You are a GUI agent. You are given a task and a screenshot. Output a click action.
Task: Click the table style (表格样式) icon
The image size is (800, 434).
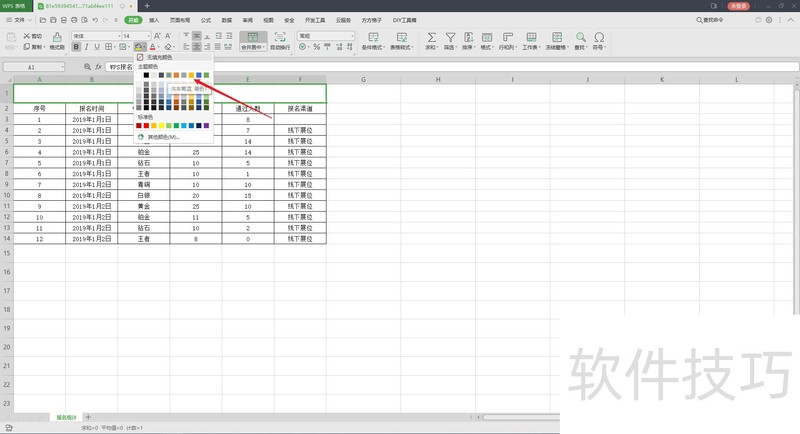coord(402,37)
